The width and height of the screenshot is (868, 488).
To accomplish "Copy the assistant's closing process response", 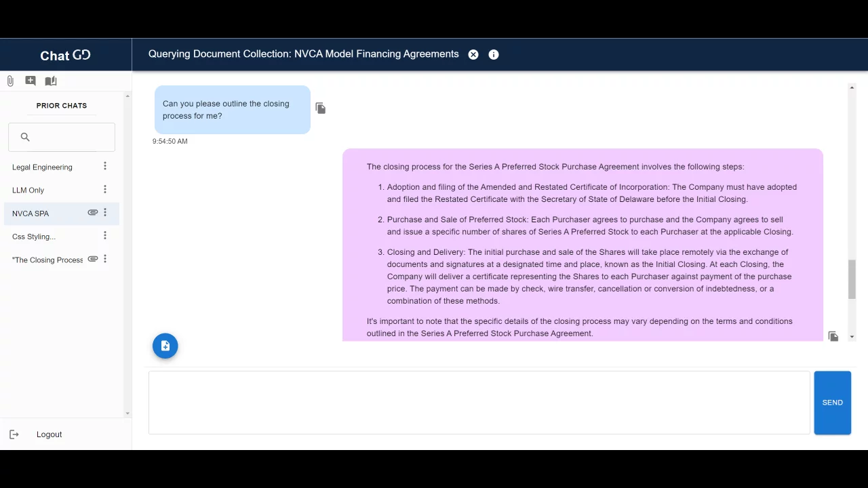I will 833,336.
